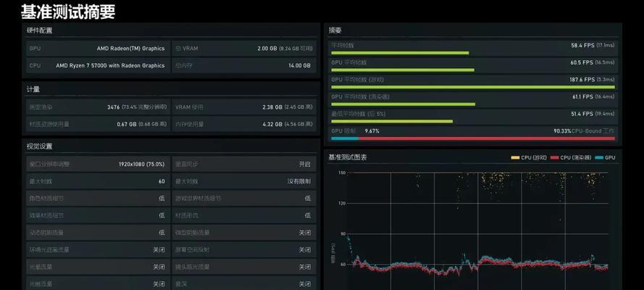Click the 视觉设置 section header
This screenshot has width=644, height=290.
coord(39,146)
